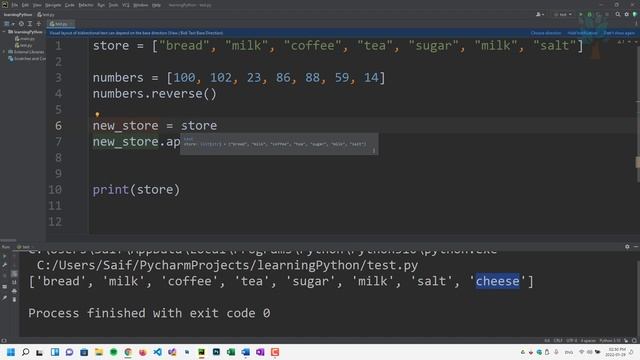The image size is (640, 360).
Task: Open the Edit menu
Action: click(x=25, y=5)
